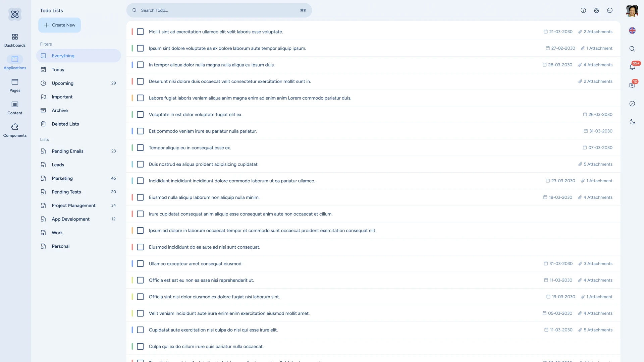The width and height of the screenshot is (644, 362).
Task: Open the Leads list
Action: point(78,165)
